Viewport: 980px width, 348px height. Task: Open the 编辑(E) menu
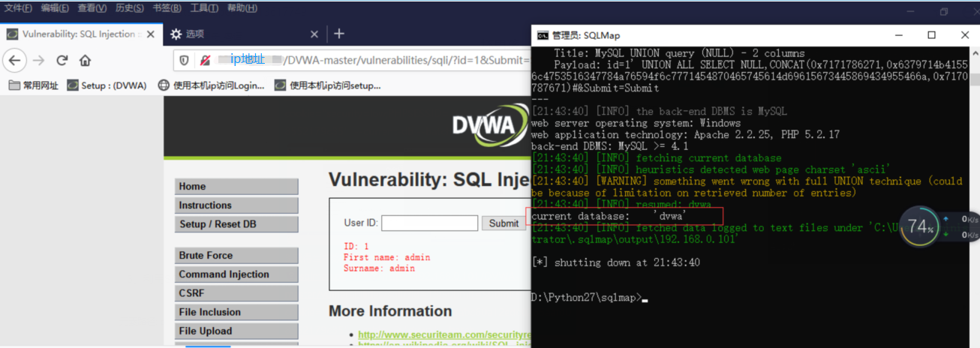pos(55,8)
